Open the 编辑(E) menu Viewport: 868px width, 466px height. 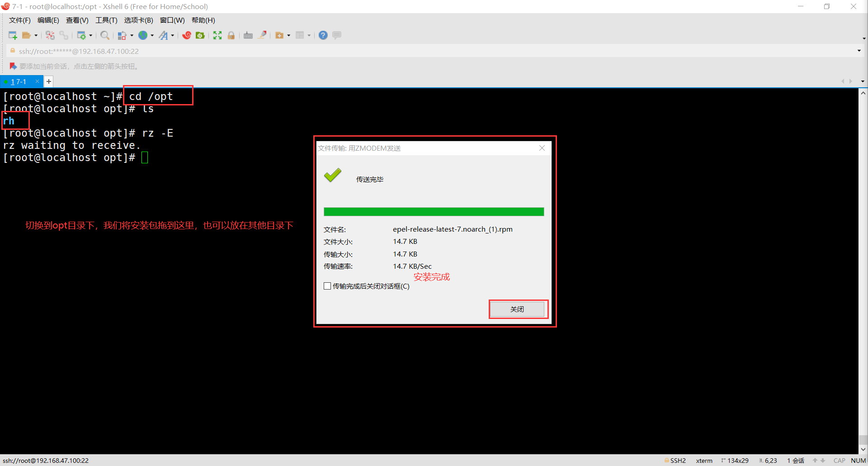point(48,20)
